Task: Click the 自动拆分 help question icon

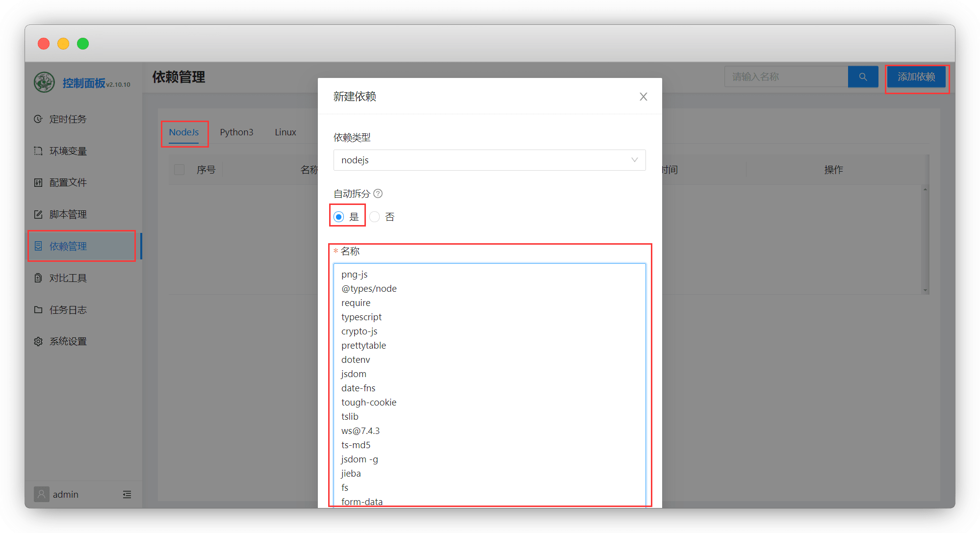Action: coord(378,194)
